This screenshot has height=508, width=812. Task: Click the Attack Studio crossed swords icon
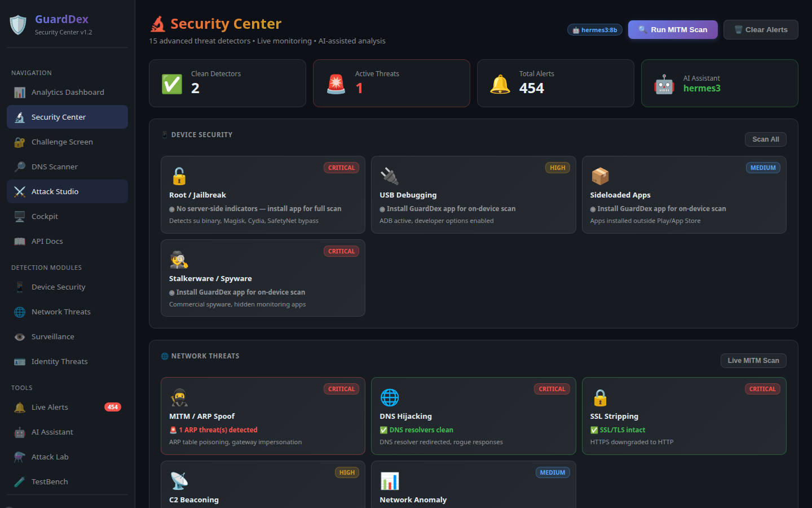tap(20, 192)
